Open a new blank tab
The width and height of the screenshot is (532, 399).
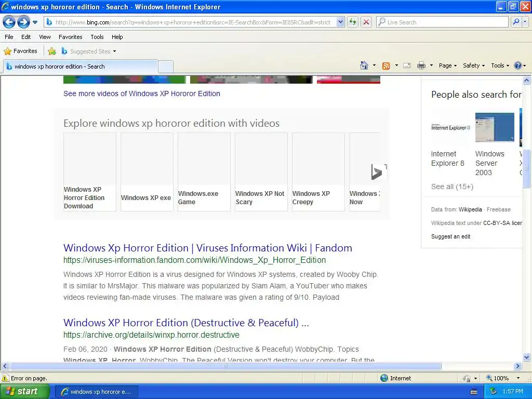[x=166, y=67]
